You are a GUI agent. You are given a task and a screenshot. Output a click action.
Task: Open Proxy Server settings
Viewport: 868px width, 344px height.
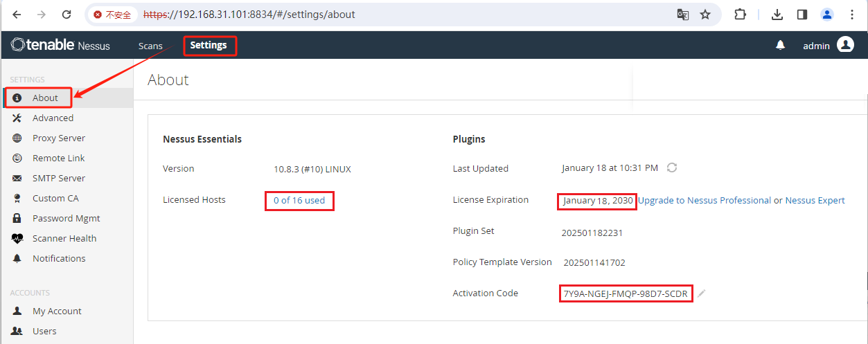tap(67, 138)
